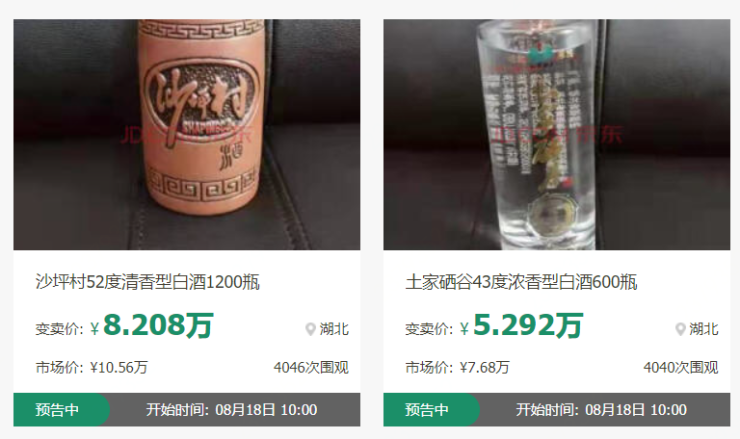The height and width of the screenshot is (439, 740).
Task: Click the 市场价 ¥10.56万 text
Action: [x=92, y=367]
